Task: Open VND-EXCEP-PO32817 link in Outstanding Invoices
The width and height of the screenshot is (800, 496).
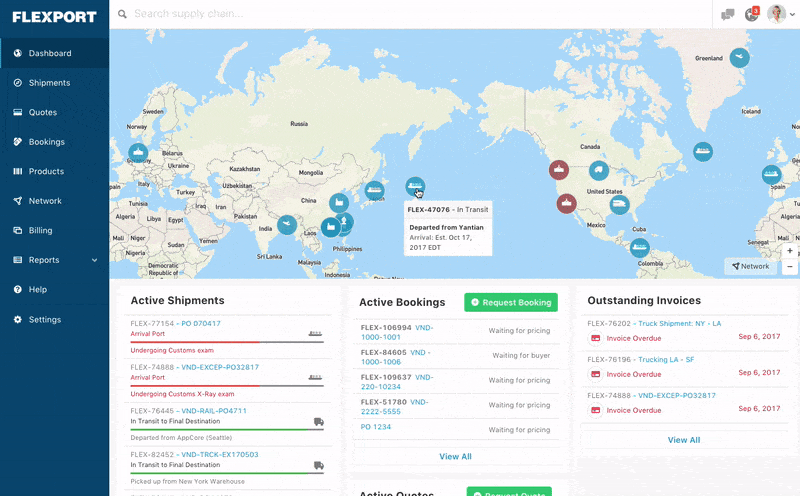Action: 677,396
